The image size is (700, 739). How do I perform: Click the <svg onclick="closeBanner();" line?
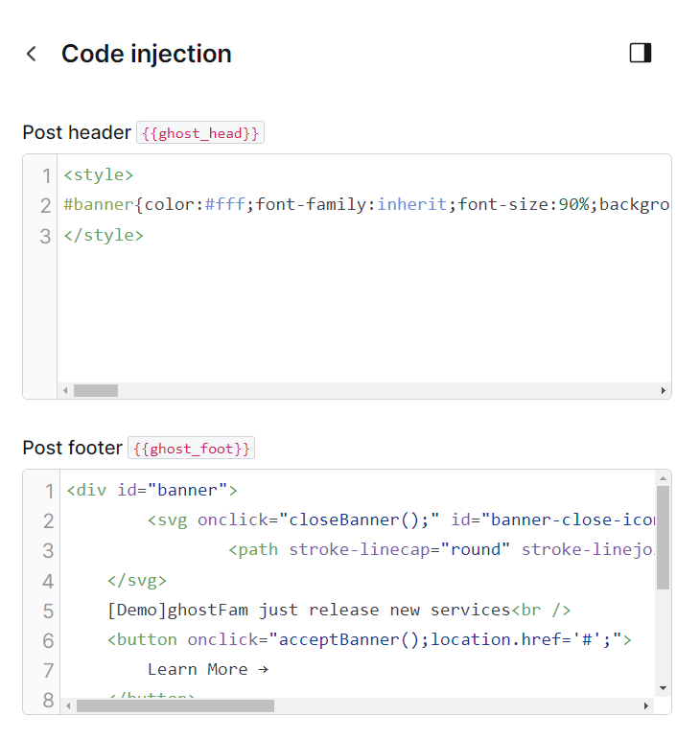point(401,520)
